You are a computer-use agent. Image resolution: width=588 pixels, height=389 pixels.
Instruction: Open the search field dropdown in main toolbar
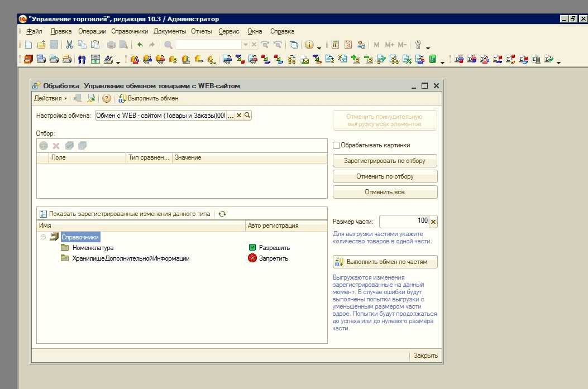(x=246, y=45)
